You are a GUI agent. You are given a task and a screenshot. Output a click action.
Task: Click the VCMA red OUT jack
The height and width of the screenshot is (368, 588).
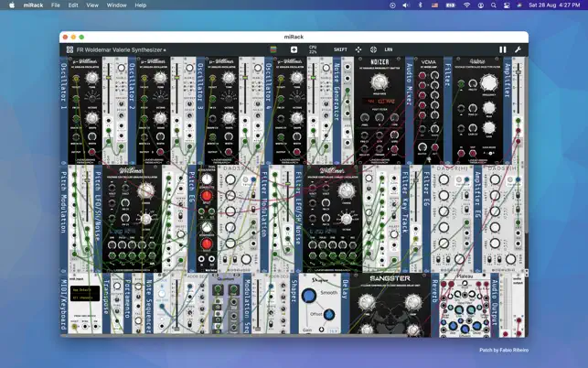(x=435, y=146)
